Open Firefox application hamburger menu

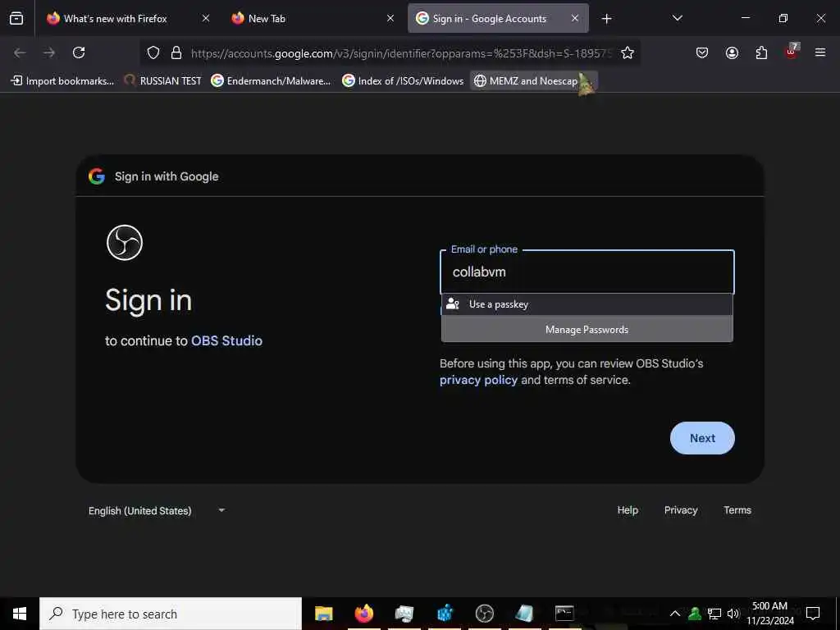[820, 52]
